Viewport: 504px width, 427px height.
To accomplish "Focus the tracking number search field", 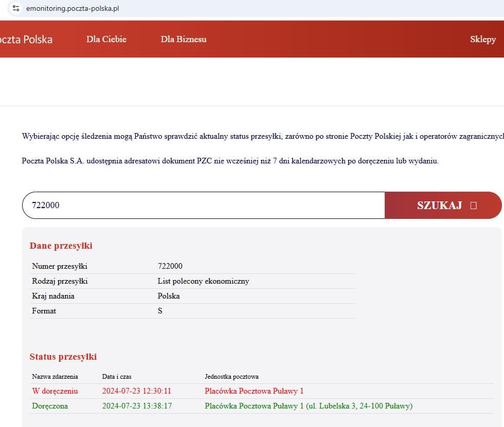I will coord(203,206).
